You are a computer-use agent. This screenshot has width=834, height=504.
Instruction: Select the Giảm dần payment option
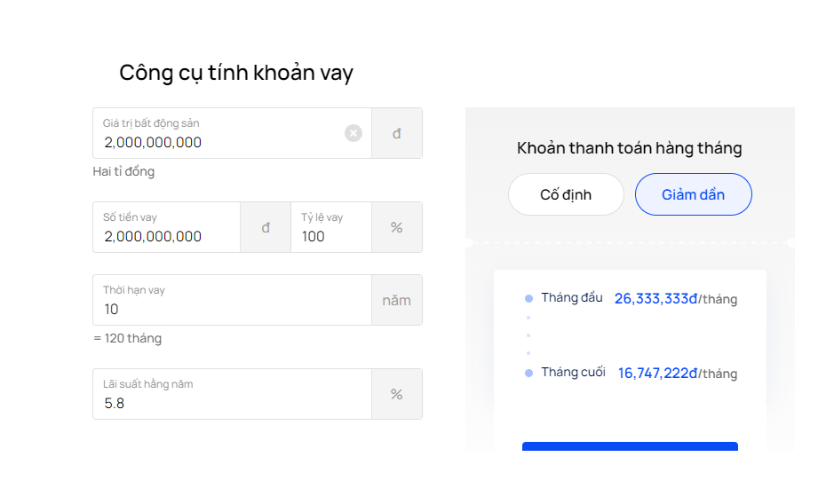click(693, 194)
